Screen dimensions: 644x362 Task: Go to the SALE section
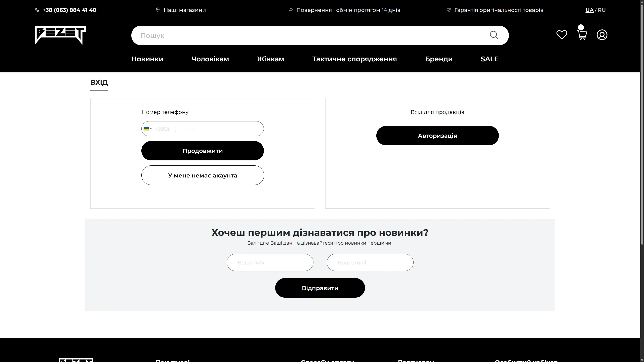tap(490, 59)
